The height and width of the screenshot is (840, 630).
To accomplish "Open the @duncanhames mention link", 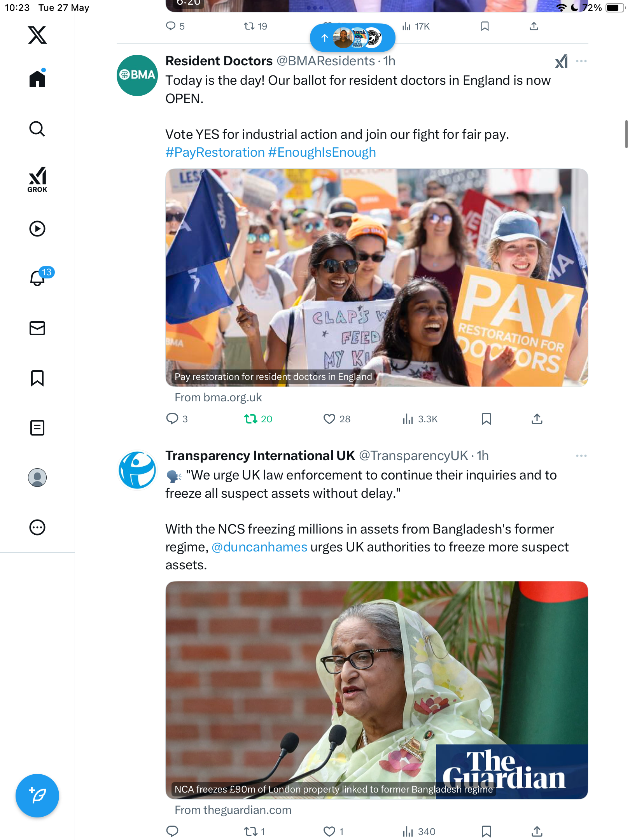I will 259,547.
